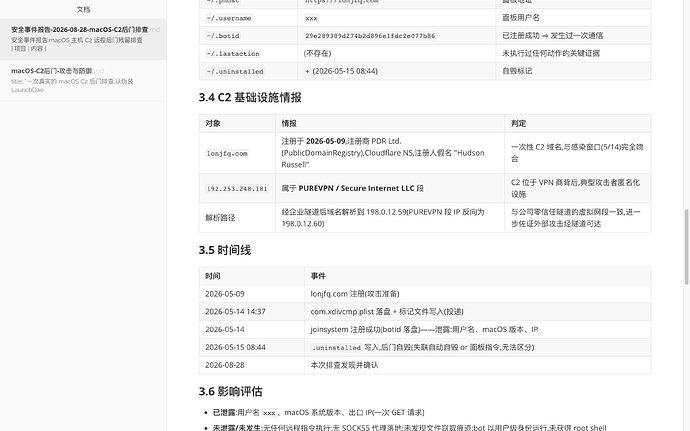The image size is (690, 431).
Task: Click the 对象 column header
Action: click(x=237, y=123)
